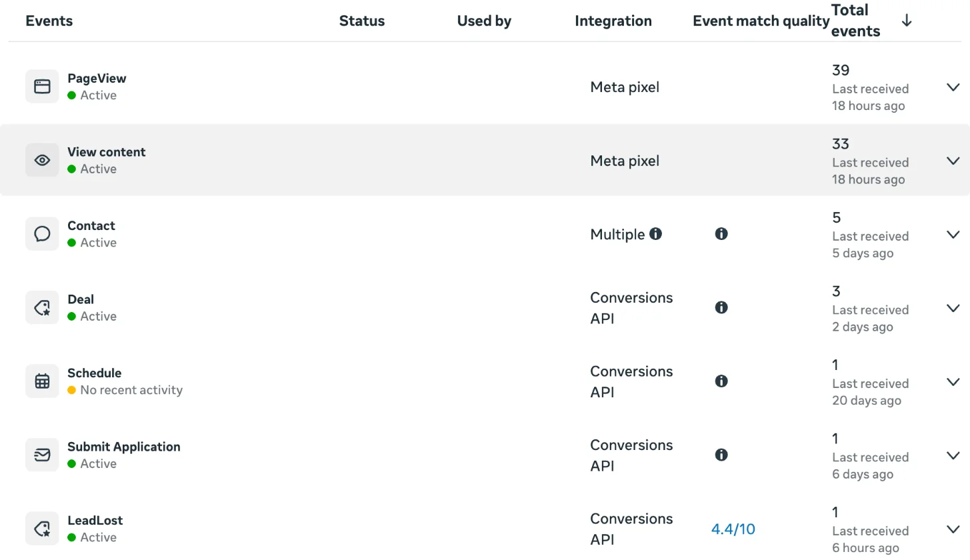This screenshot has width=970, height=560.
Task: Click the LeadLost tag icon
Action: [x=42, y=529]
